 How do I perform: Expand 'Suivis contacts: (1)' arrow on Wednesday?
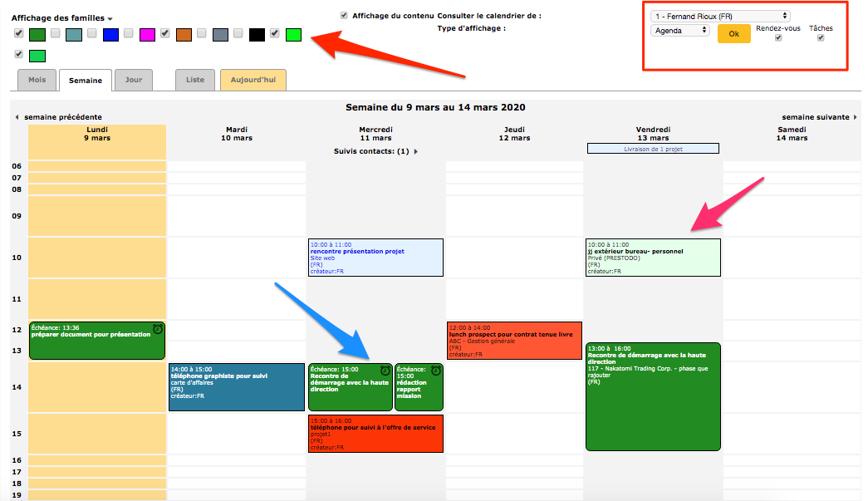pyautogui.click(x=415, y=152)
